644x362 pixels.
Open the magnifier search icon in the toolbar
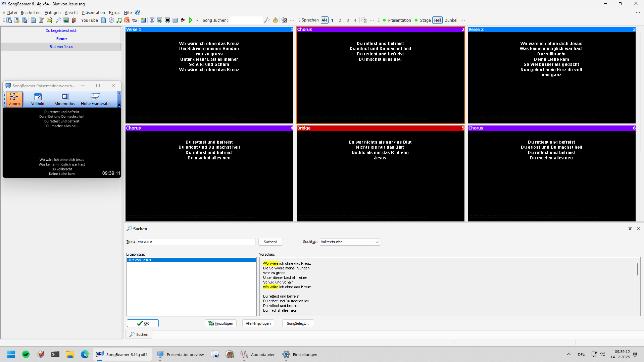58,20
